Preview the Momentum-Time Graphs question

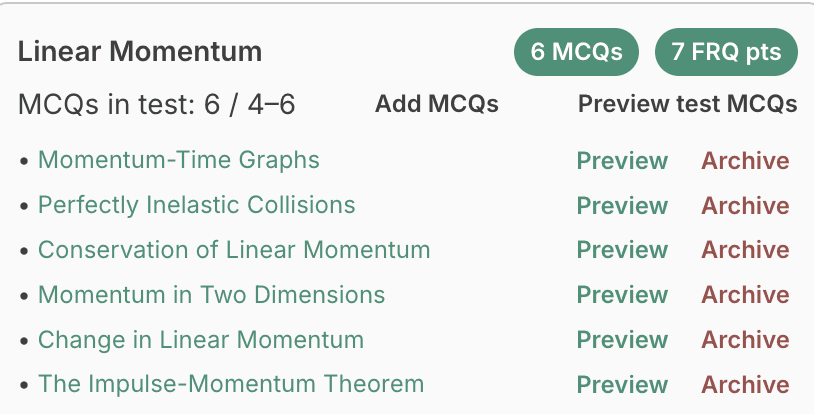click(x=622, y=161)
